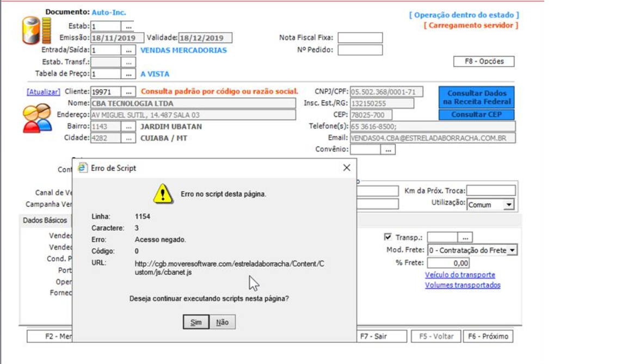Viewport: 627px width, 364px height.
Task: Click the Cliente code field 19971
Action: pos(106,92)
